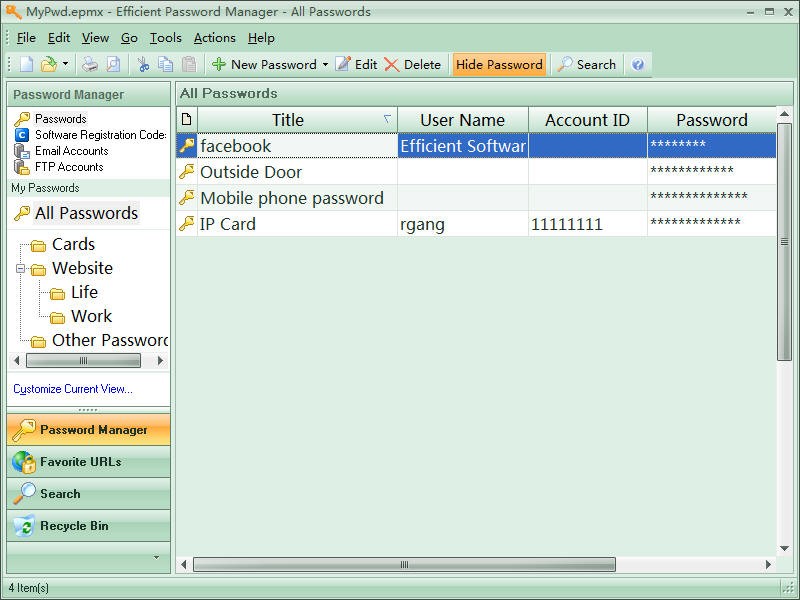800x600 pixels.
Task: Open the Edit menu
Action: point(59,38)
